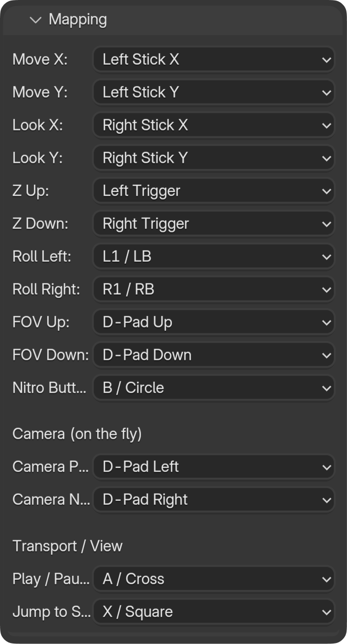
Task: Open the Look Y mapping selector
Action: coord(214,158)
